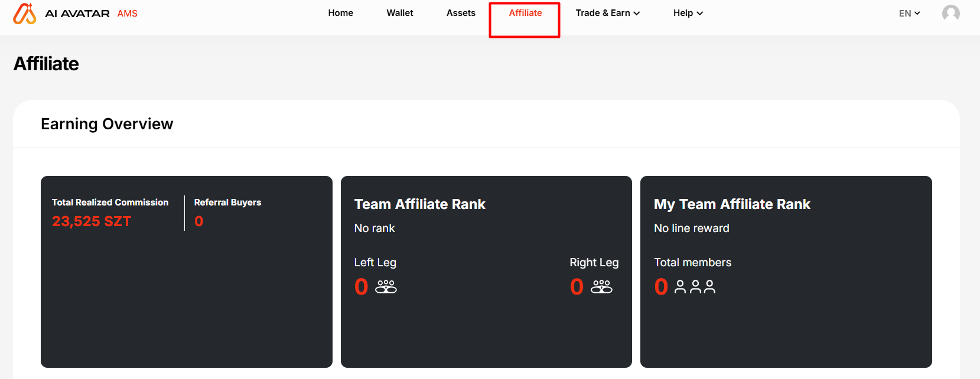Click the Total members label

(692, 263)
